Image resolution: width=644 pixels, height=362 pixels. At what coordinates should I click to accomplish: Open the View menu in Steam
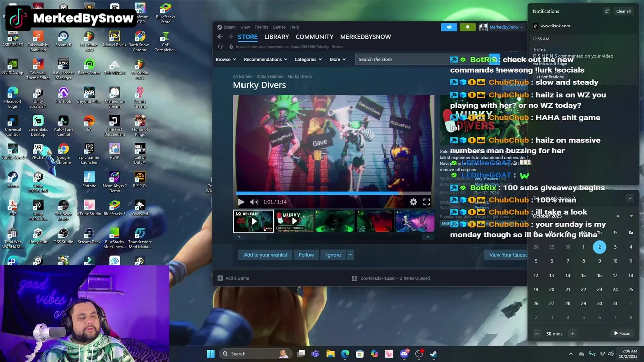(x=245, y=27)
